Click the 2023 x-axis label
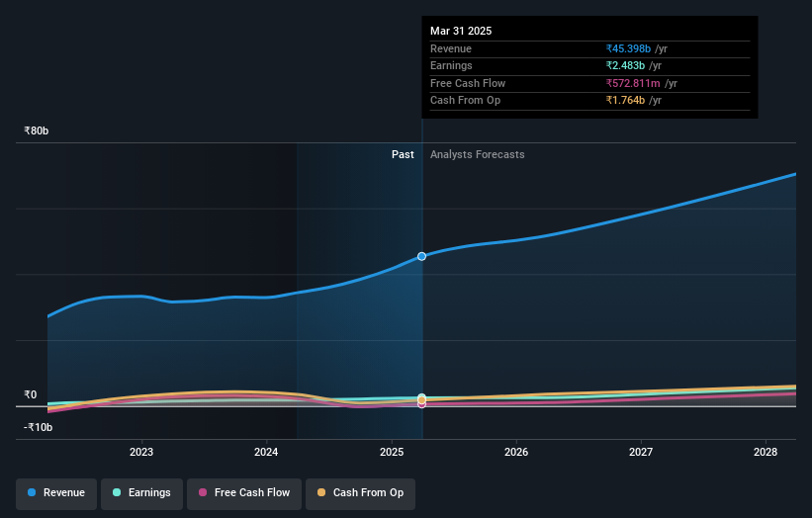 click(x=141, y=453)
